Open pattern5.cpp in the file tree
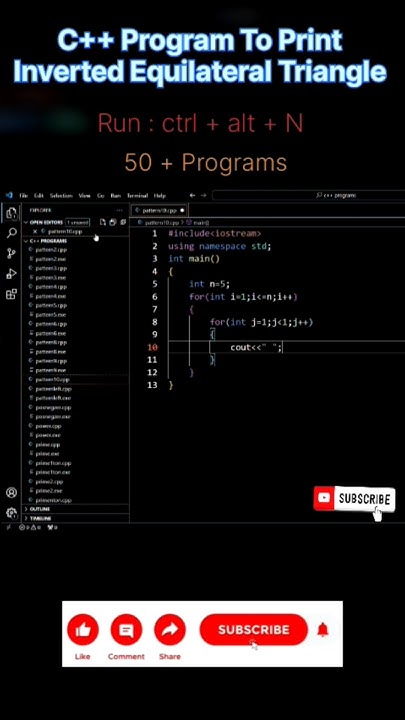 click(51, 305)
